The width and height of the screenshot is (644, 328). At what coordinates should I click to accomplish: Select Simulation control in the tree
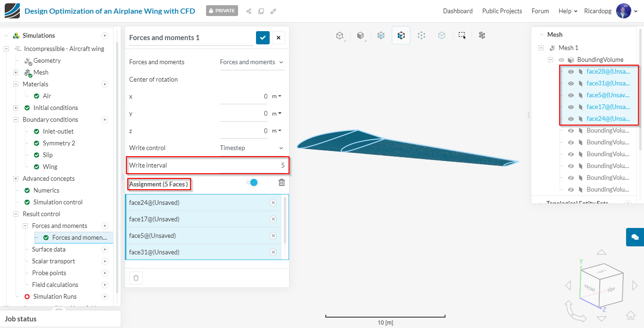coord(58,202)
